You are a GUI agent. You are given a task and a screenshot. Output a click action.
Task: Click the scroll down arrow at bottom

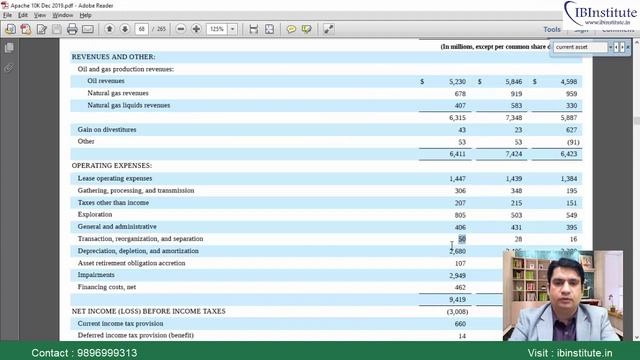pos(636,337)
